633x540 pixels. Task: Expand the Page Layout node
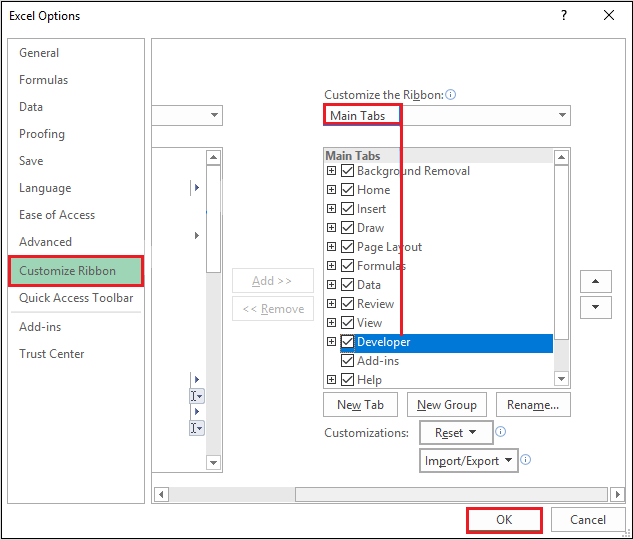(331, 247)
